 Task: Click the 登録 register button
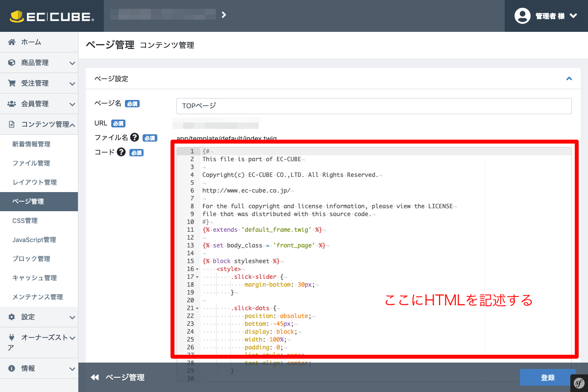tap(548, 377)
